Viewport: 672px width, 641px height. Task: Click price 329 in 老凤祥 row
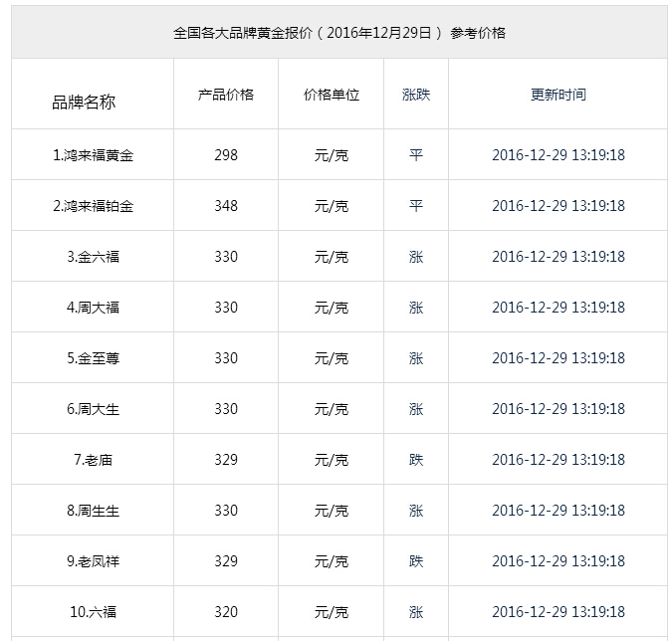click(x=226, y=561)
